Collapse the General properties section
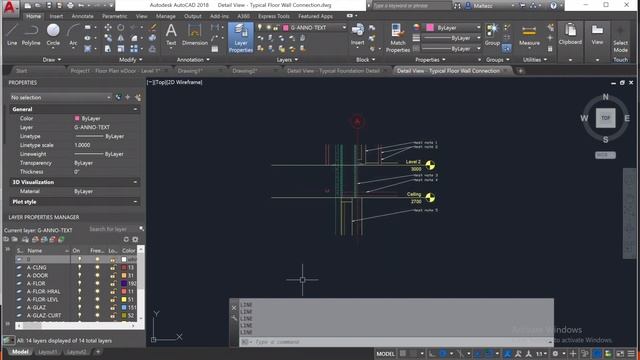640x360 pixels. click(x=135, y=109)
